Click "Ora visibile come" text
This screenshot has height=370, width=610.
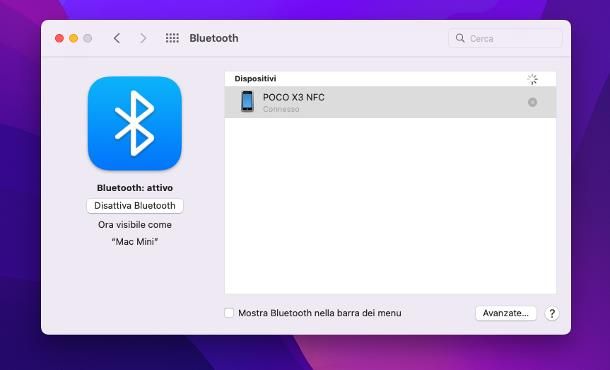click(135, 225)
